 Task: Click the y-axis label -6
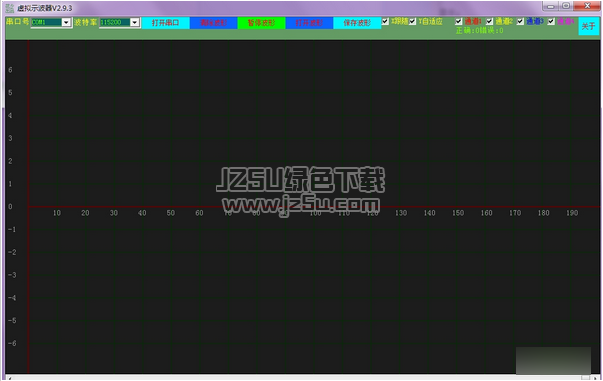[x=12, y=343]
